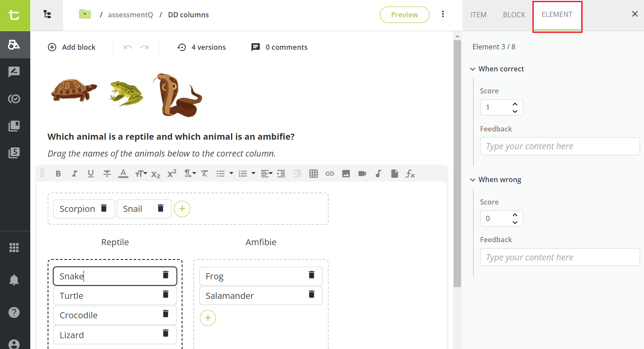Switch to the BLOCK tab

[x=514, y=14]
